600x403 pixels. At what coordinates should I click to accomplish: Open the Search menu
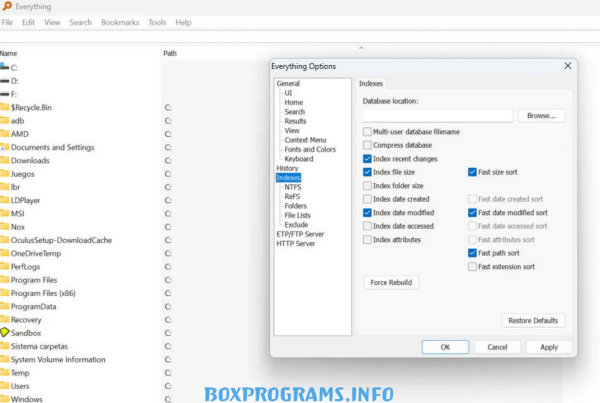(80, 23)
